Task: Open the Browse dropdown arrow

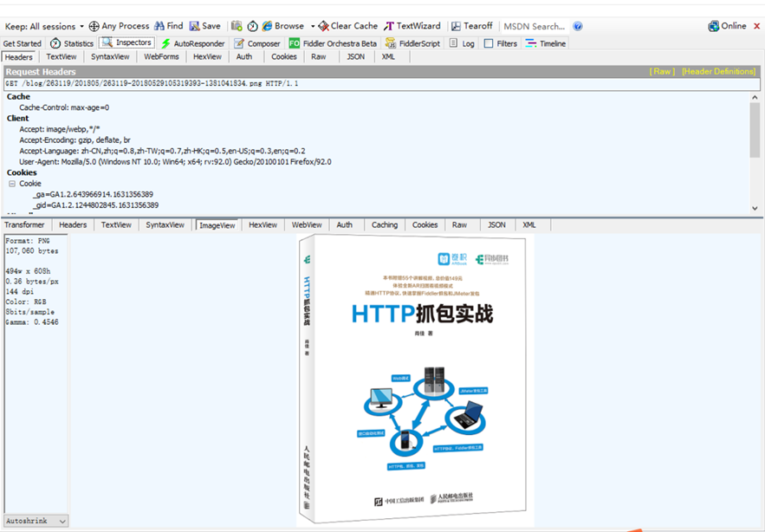Action: point(313,26)
